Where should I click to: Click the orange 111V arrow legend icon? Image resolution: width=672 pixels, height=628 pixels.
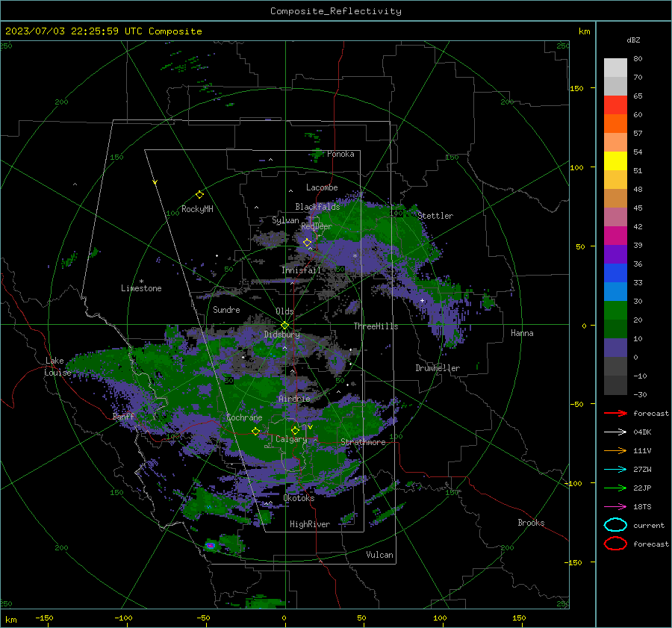615,450
